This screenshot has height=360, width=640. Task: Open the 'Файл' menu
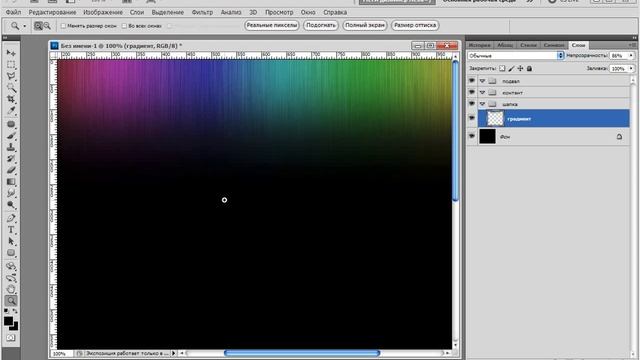coord(13,12)
